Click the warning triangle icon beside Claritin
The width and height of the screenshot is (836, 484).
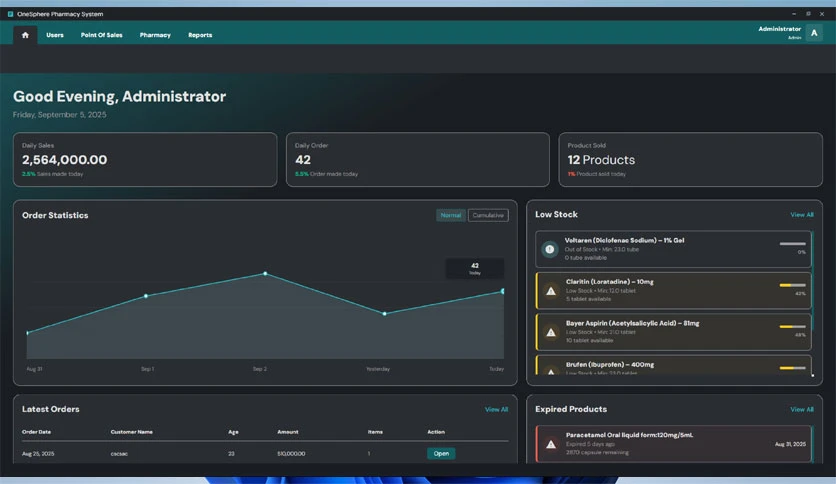551,291
